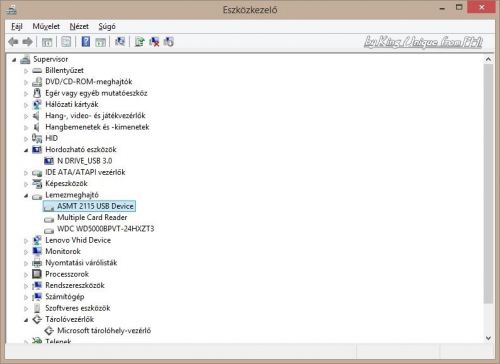Expand the Hálózati kártyák category
Viewport: 500px width, 364px height.
point(26,105)
